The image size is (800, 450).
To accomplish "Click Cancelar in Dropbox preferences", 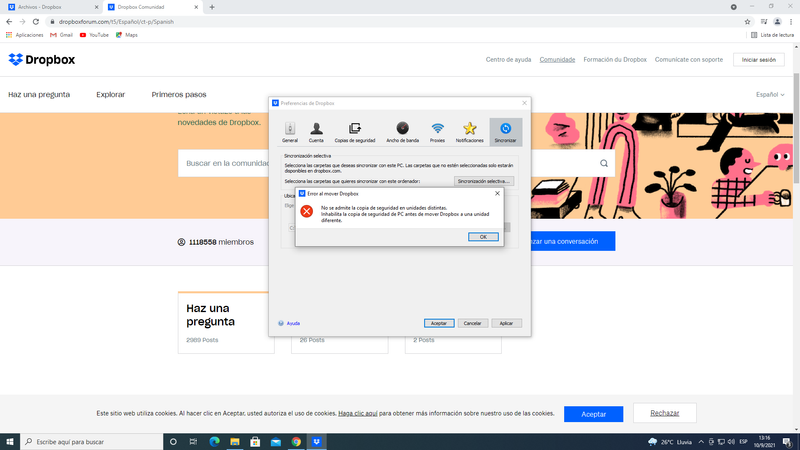I will pyautogui.click(x=472, y=323).
